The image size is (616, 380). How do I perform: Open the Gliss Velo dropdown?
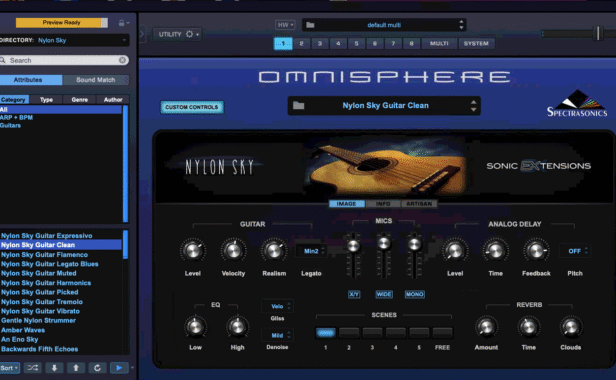pos(278,306)
